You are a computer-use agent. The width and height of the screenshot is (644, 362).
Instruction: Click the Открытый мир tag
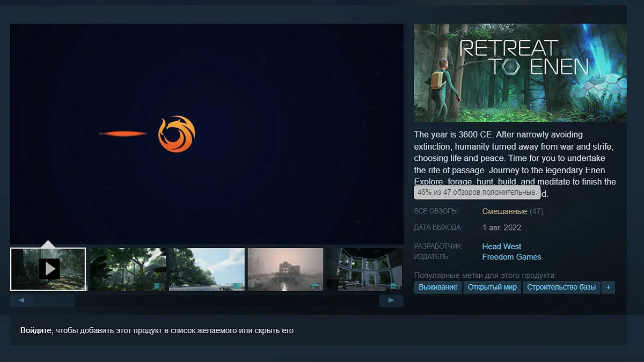492,287
